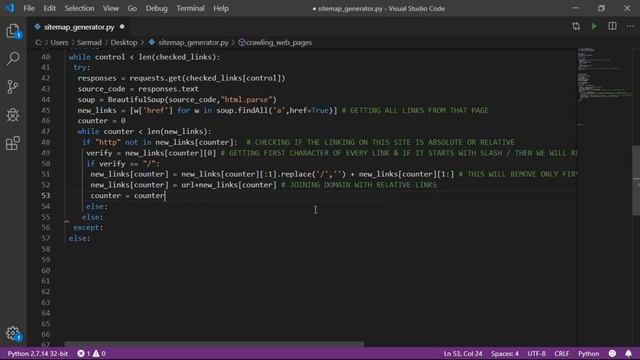Click the crawling_web_pages breadcrumb symbol
The width and height of the screenshot is (640, 360).
coord(279,42)
